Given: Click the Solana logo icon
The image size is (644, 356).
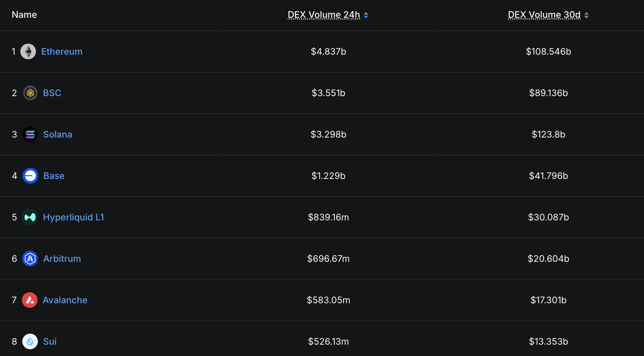Looking at the screenshot, I should point(30,134).
